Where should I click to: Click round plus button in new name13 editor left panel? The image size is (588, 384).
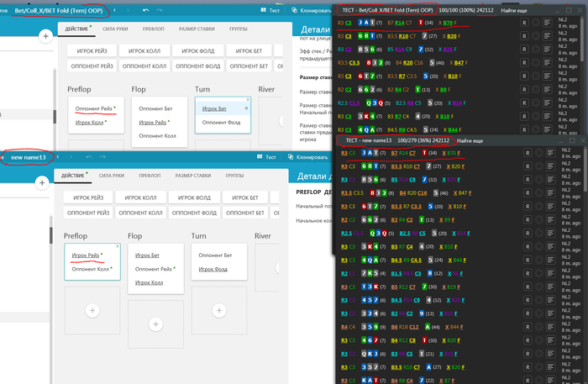coord(42,182)
